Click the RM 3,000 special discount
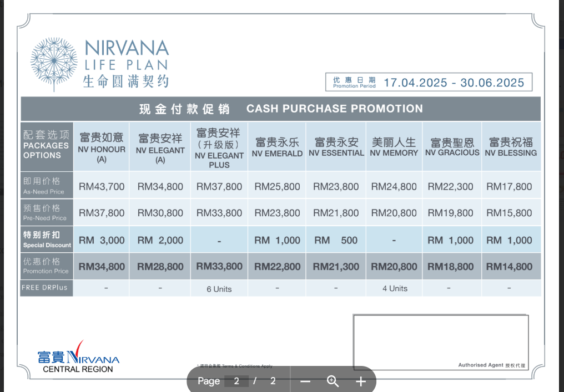This screenshot has width=564, height=392. [102, 240]
